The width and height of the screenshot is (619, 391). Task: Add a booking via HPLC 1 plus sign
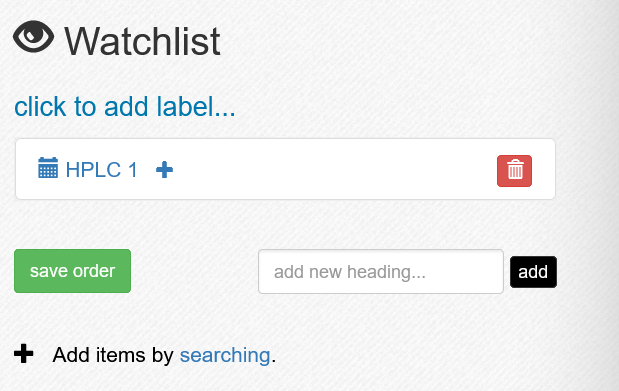click(164, 170)
